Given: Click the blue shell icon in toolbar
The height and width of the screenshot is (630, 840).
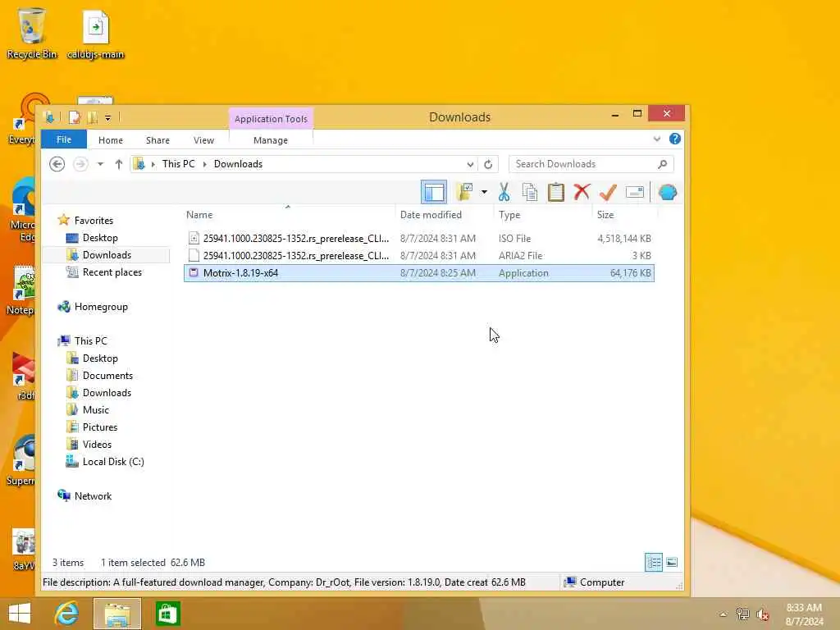Looking at the screenshot, I should [668, 192].
